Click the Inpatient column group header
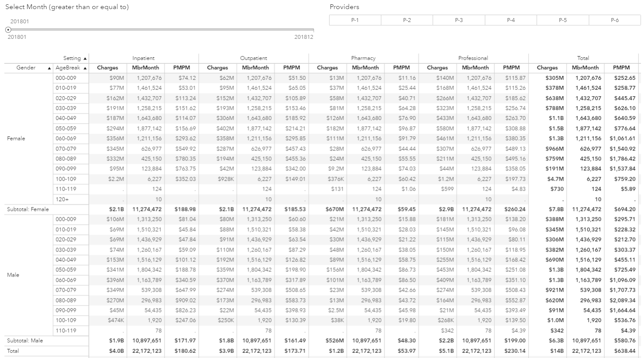 tap(144, 58)
